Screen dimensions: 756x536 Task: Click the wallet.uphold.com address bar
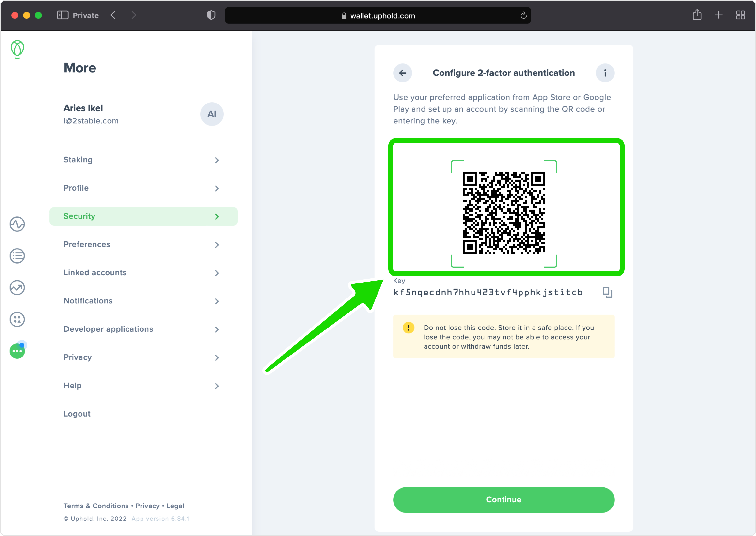378,15
